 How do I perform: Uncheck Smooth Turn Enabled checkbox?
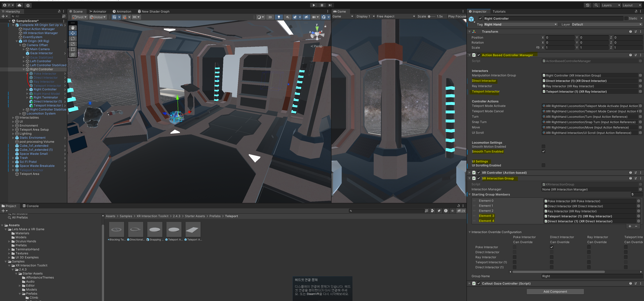pyautogui.click(x=543, y=151)
